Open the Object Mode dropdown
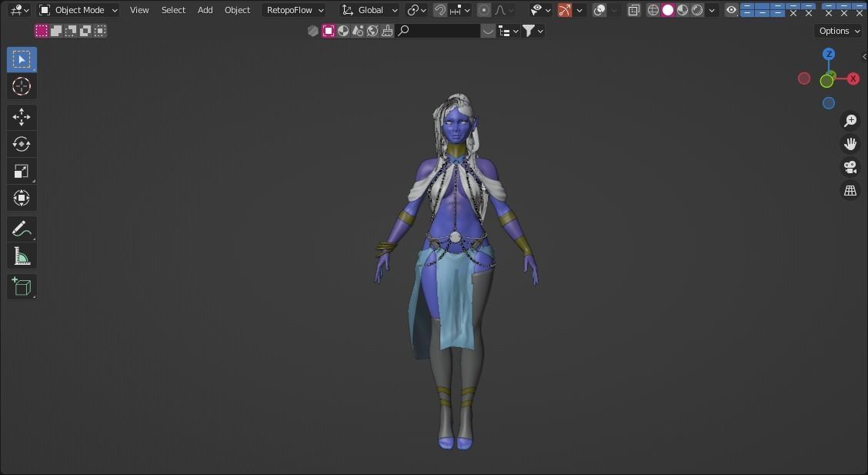This screenshot has height=475, width=868. point(78,10)
